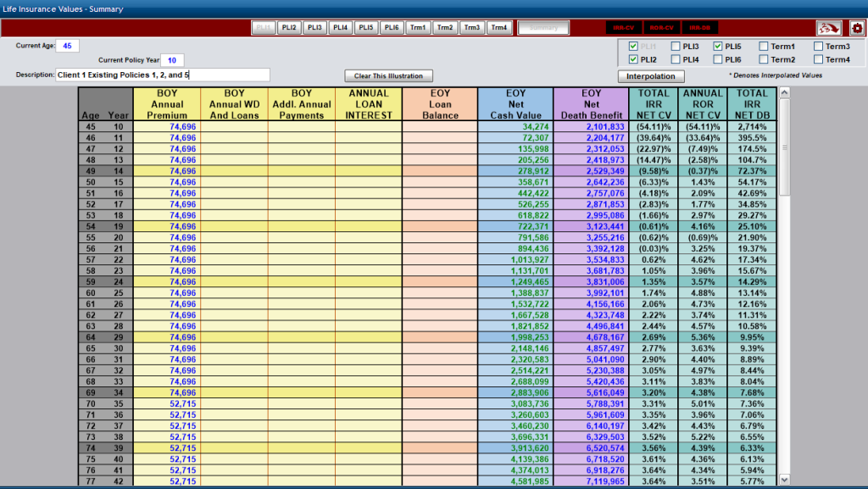Screen dimensions: 868x489
Task: Click the 4,139,386 net cash value cell
Action: tap(515, 459)
